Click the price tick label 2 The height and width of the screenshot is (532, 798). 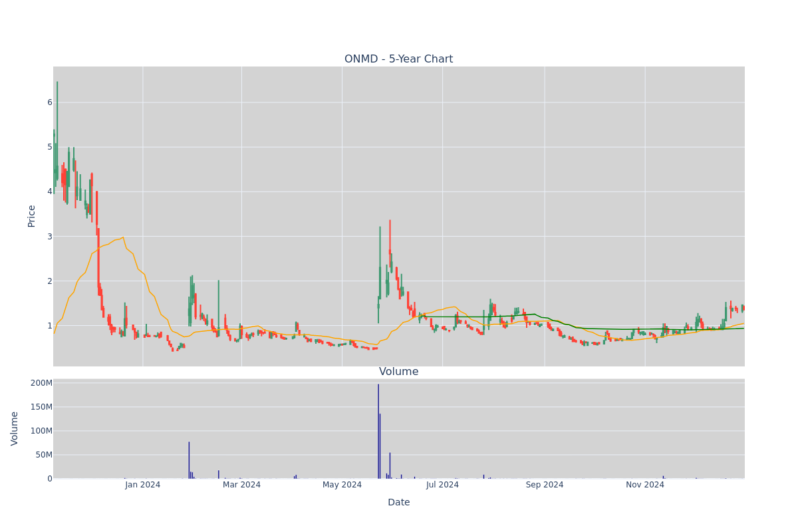(x=49, y=281)
